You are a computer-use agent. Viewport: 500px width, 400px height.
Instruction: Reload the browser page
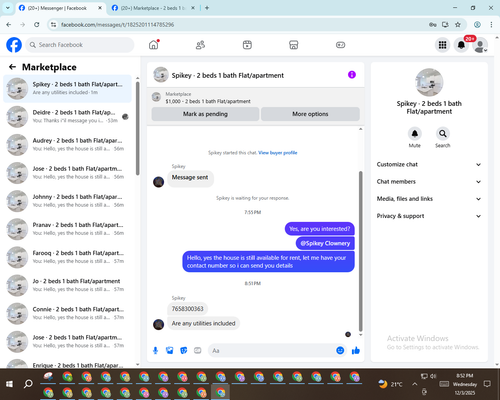tap(37, 25)
